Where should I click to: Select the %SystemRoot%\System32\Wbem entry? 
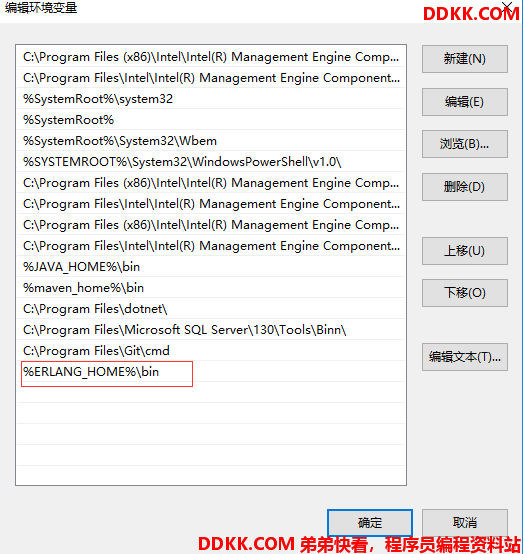[211, 141]
